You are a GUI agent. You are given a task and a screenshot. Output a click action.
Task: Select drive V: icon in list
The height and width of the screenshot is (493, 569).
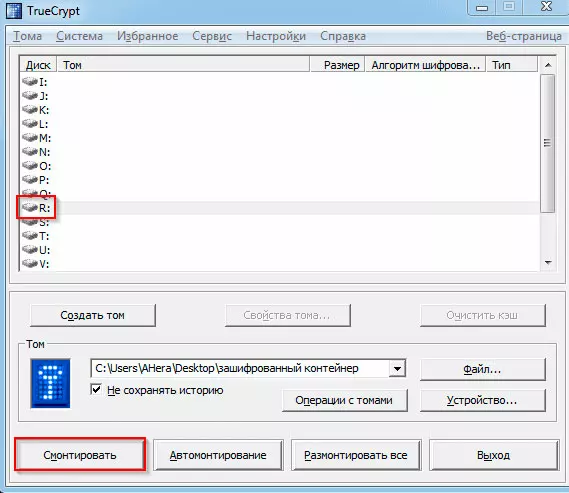[x=30, y=263]
